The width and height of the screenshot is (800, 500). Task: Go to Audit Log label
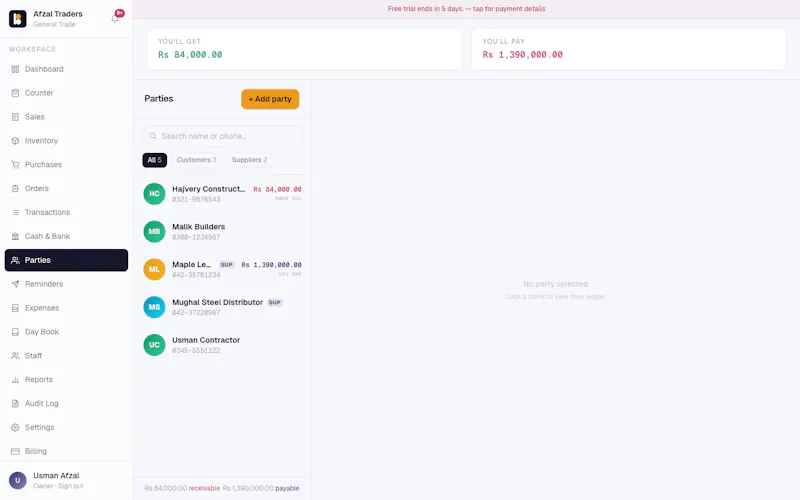pos(42,403)
